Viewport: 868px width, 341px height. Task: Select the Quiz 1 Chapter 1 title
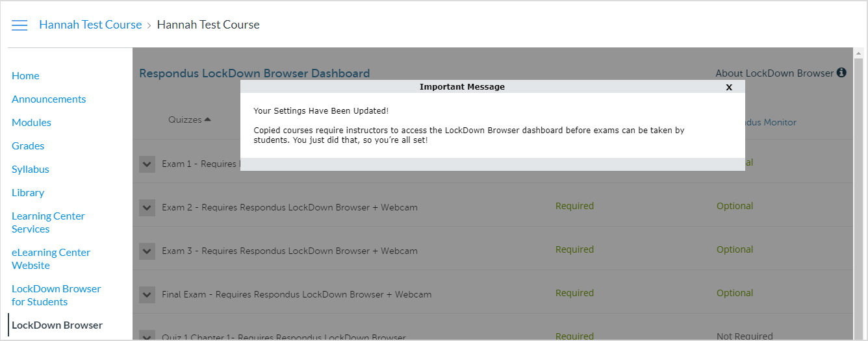click(x=284, y=337)
